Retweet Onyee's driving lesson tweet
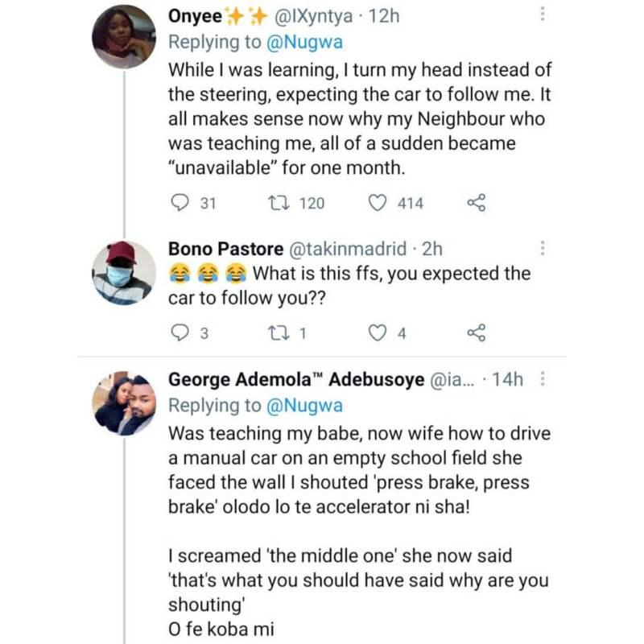The width and height of the screenshot is (644, 644). coord(279,204)
